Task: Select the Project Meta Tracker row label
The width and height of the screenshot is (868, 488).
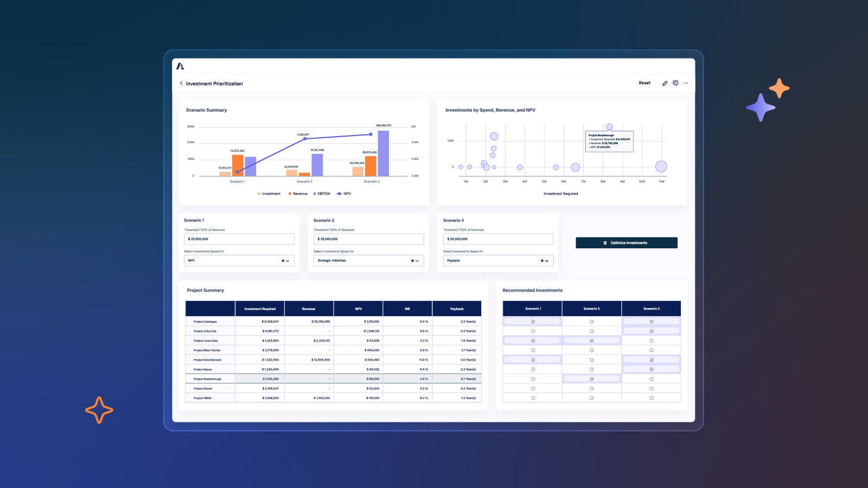Action: click(207, 350)
